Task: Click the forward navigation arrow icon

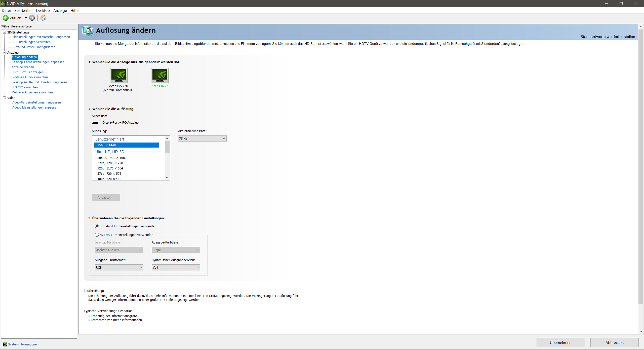Action: pos(32,18)
